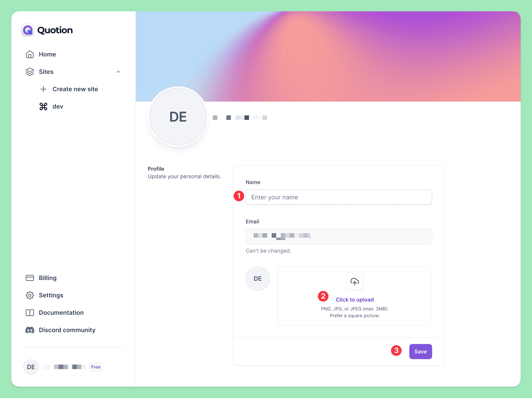This screenshot has height=398, width=532.
Task: Click to upload profile picture
Action: coord(354,299)
